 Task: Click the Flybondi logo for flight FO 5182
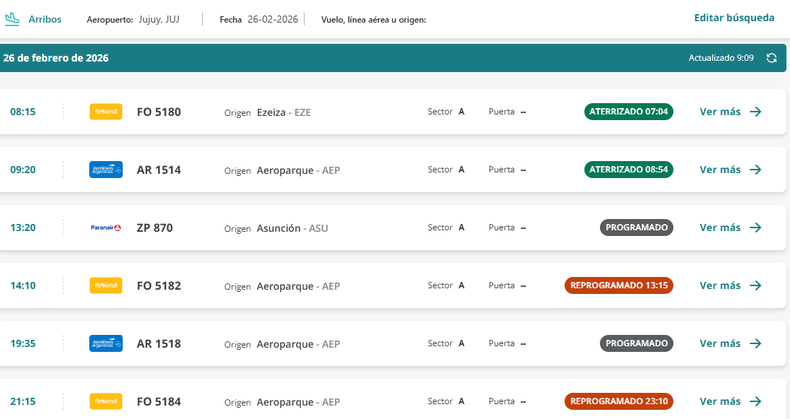point(106,286)
